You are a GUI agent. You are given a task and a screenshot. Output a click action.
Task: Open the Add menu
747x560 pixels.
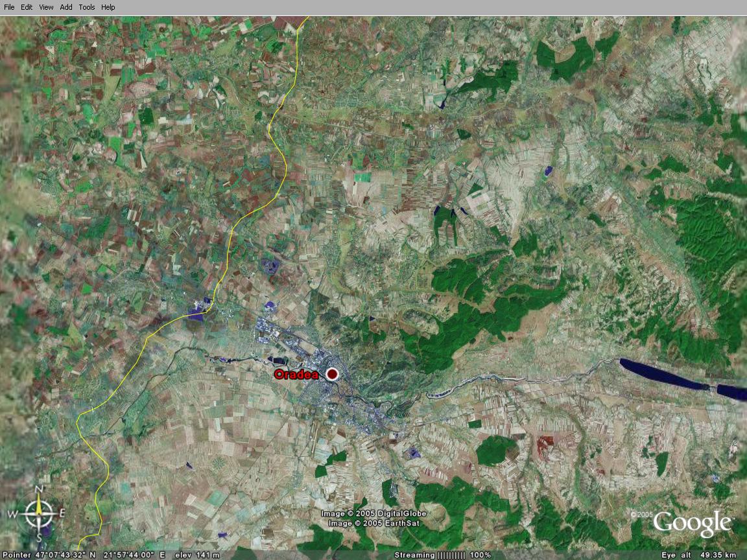pyautogui.click(x=66, y=7)
